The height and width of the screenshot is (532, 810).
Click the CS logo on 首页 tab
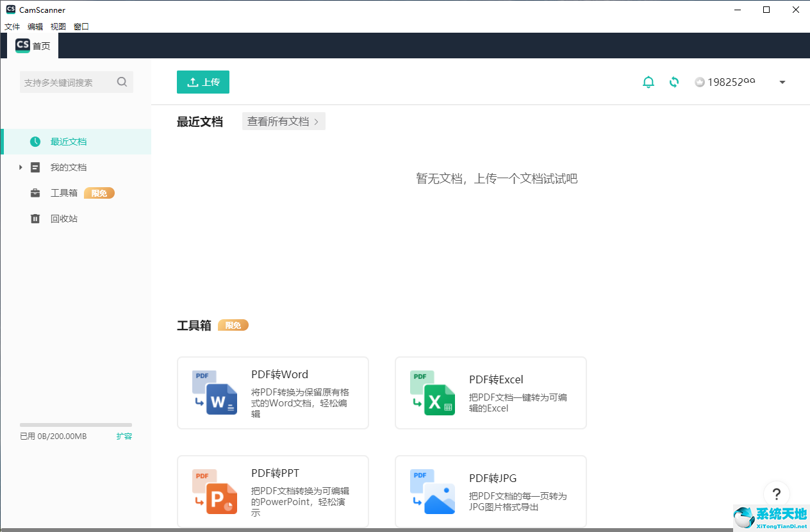click(22, 46)
